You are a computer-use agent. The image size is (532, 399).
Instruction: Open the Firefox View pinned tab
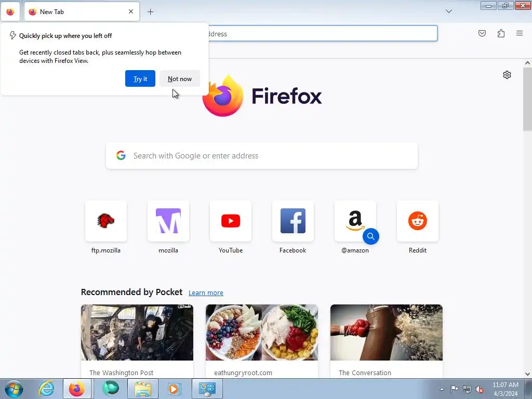(x=10, y=11)
